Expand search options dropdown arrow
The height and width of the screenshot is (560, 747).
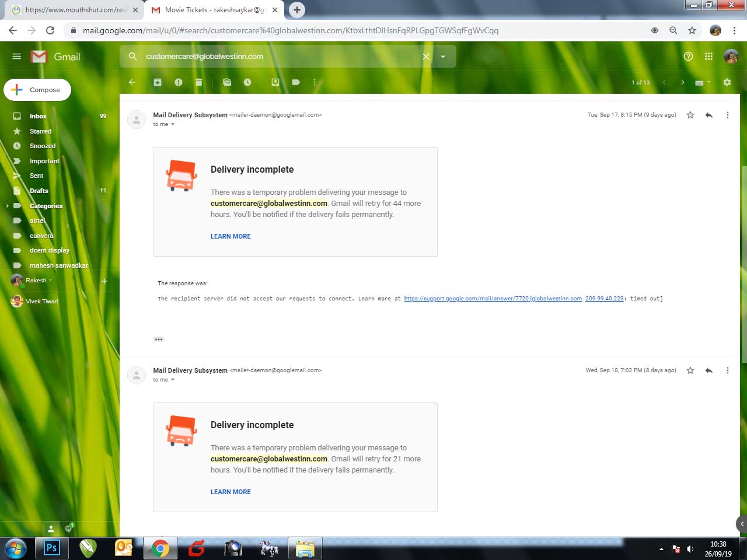click(443, 57)
